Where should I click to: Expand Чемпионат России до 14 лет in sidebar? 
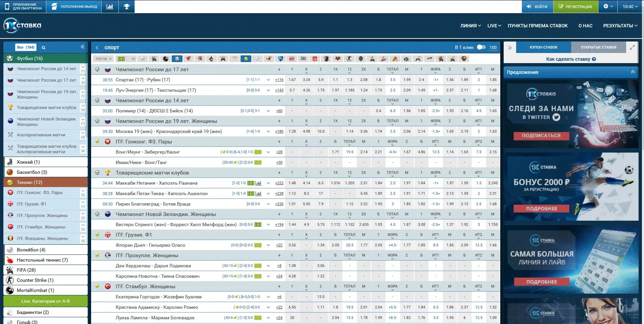pos(83,69)
